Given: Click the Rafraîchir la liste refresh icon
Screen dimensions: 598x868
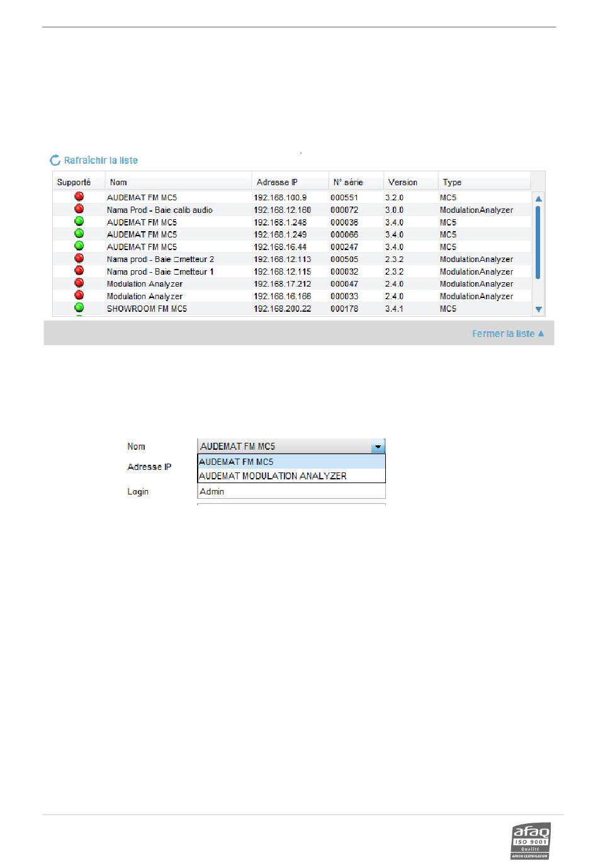Looking at the screenshot, I should click(x=55, y=160).
